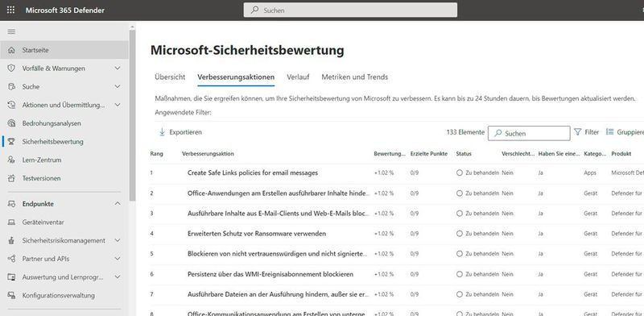Switch to the Übersicht tab

pyautogui.click(x=170, y=77)
